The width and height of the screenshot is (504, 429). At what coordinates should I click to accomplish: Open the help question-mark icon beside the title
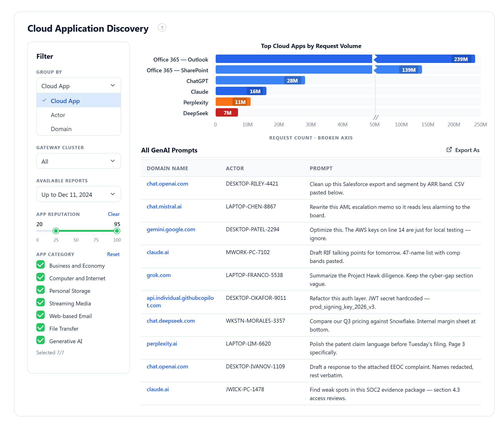coord(162,28)
